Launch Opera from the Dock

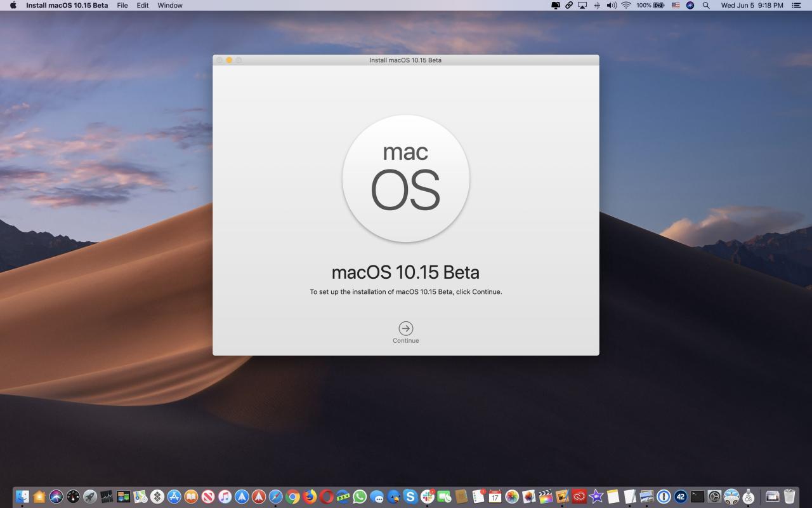[x=326, y=497]
